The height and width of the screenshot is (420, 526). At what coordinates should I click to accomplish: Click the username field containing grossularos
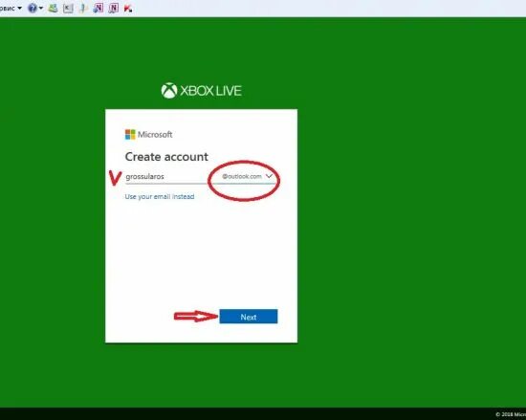point(166,176)
